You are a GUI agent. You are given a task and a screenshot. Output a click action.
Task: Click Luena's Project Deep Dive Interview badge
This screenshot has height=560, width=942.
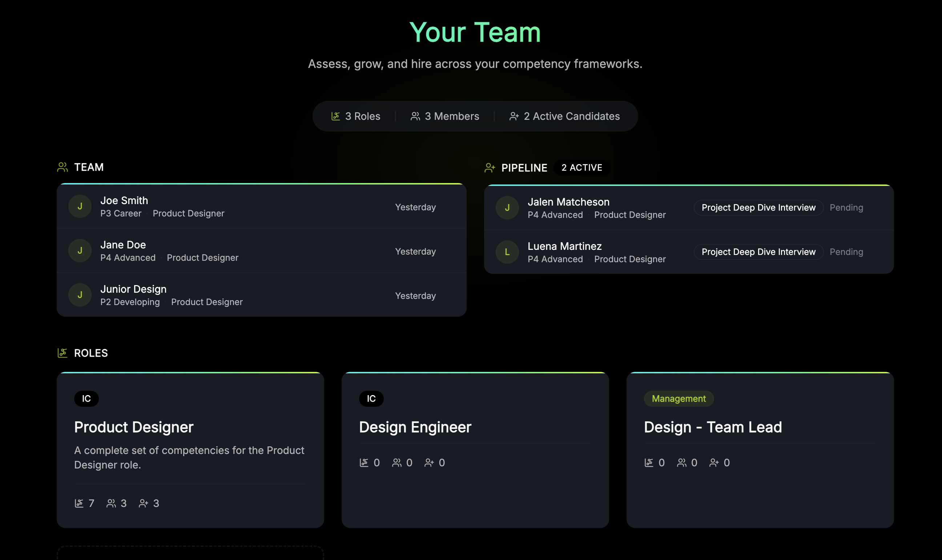pyautogui.click(x=758, y=252)
